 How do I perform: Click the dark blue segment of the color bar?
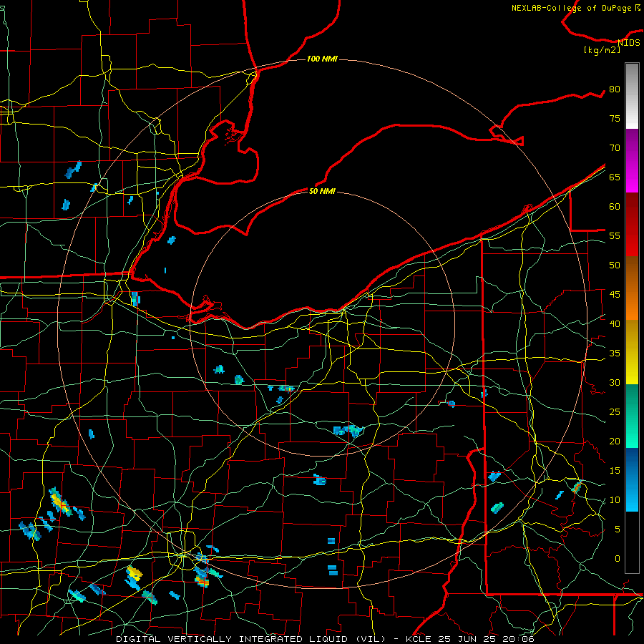632,464
